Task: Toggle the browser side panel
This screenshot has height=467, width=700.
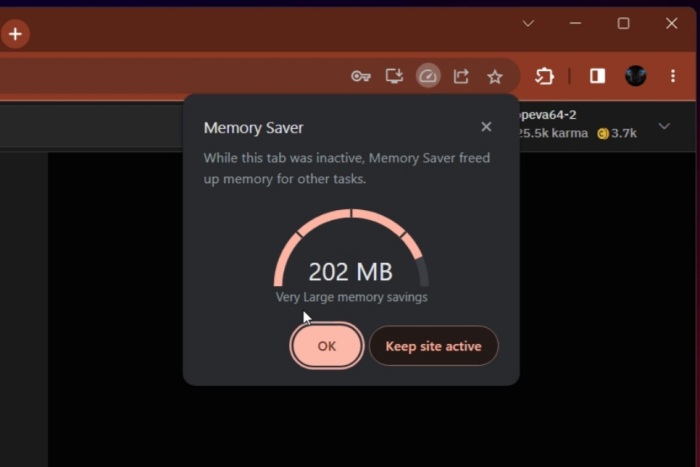Action: click(x=597, y=76)
